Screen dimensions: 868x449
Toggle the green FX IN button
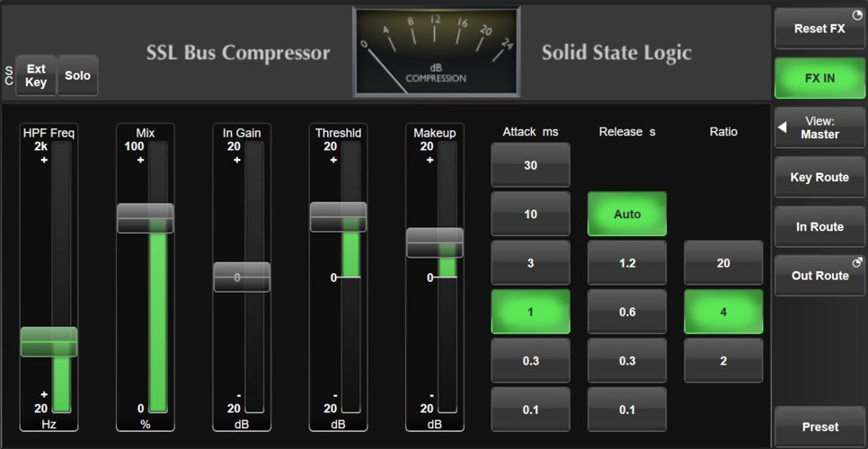point(819,78)
